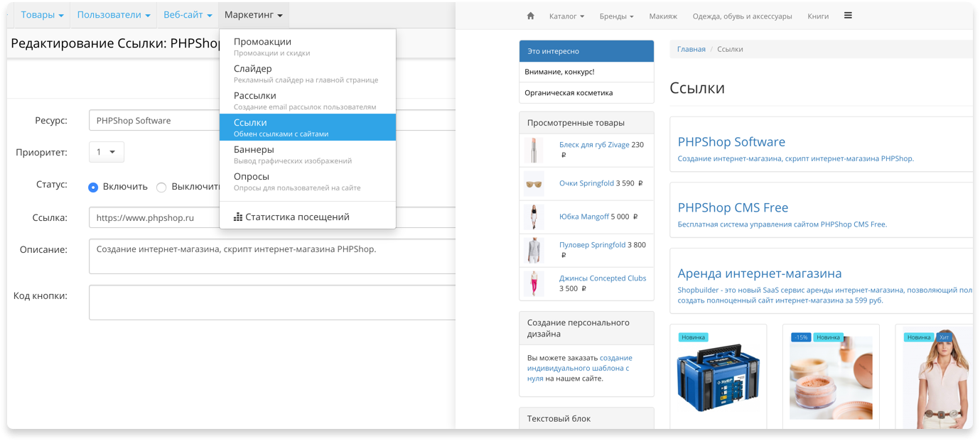The height and width of the screenshot is (441, 980).
Task: Open the Пуловер Springfold product link
Action: coord(592,244)
